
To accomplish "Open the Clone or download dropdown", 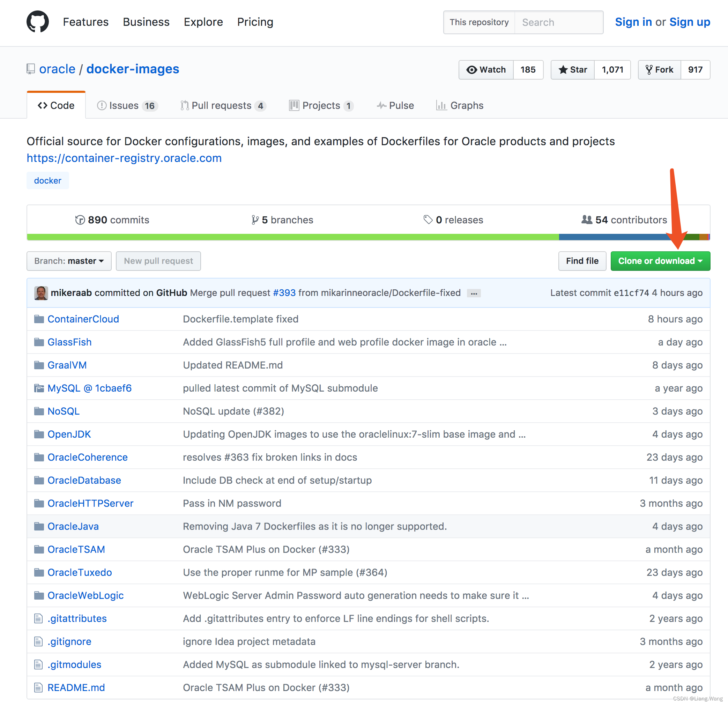I will pos(660,261).
